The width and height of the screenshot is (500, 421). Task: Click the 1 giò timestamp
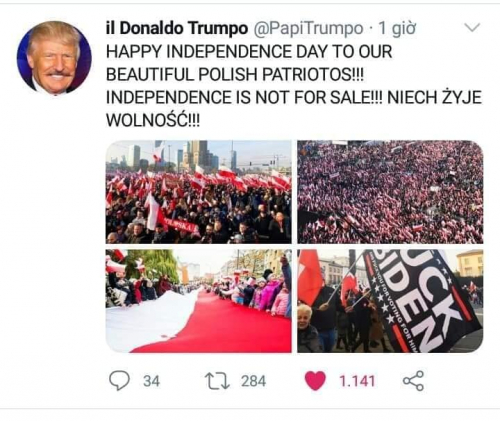(x=397, y=29)
